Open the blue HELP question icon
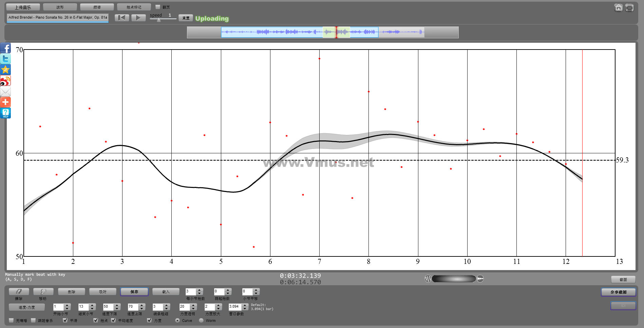644x328 pixels. (x=5, y=113)
